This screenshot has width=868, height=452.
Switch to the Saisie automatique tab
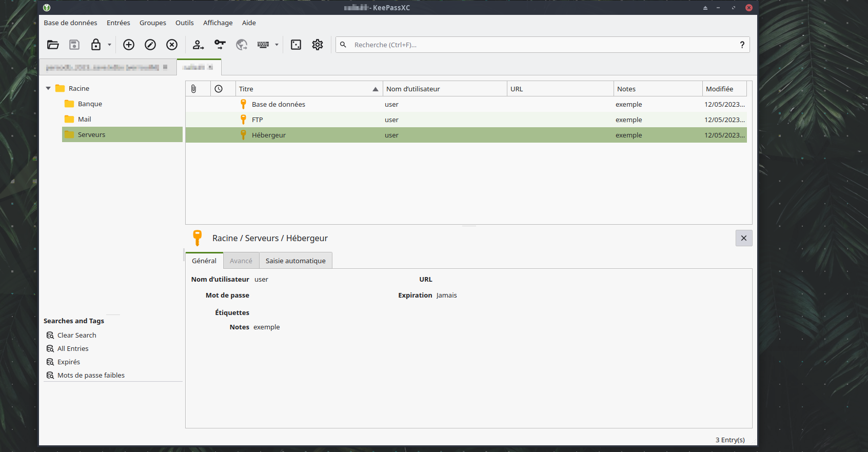point(295,261)
